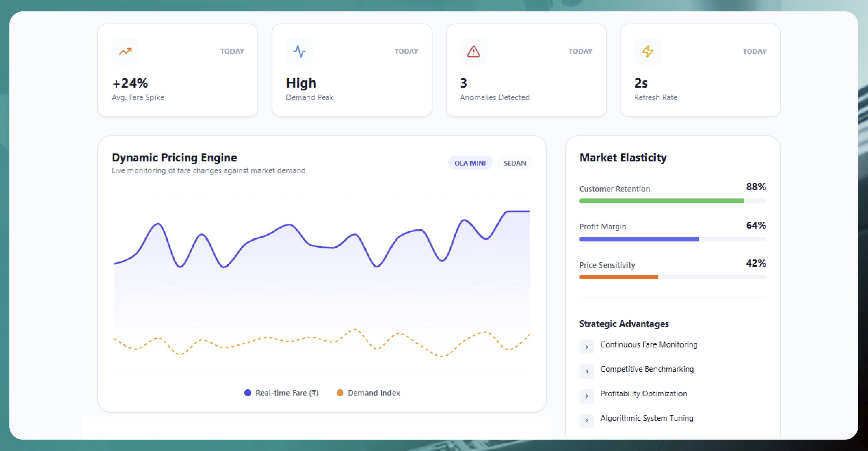Image resolution: width=868 pixels, height=451 pixels.
Task: Select the OLA MINI tab
Action: tap(470, 163)
